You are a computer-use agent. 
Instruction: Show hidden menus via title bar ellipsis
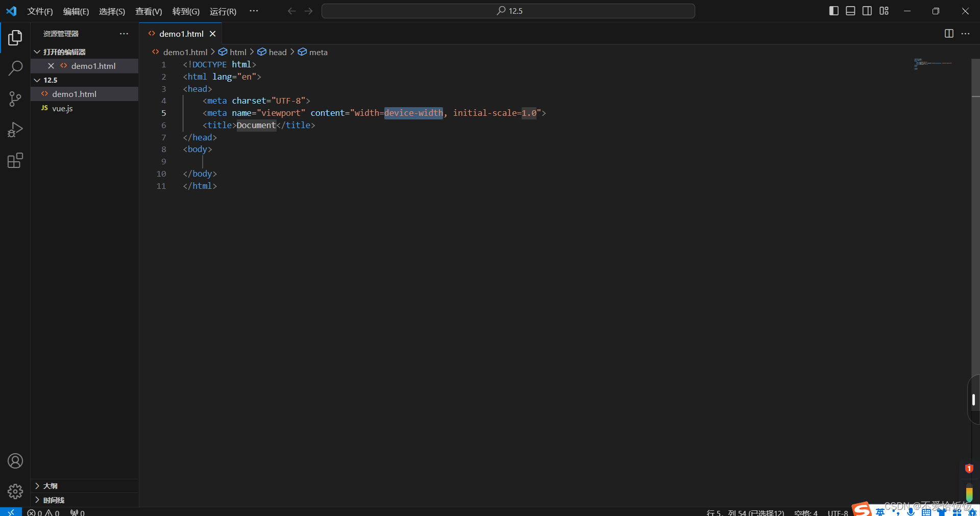[x=254, y=11]
